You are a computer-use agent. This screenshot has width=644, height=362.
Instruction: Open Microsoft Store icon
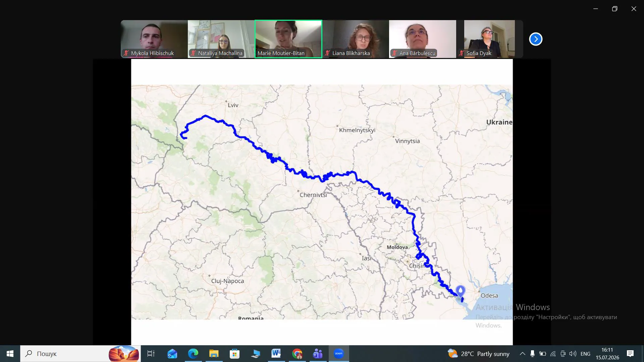coord(234,354)
